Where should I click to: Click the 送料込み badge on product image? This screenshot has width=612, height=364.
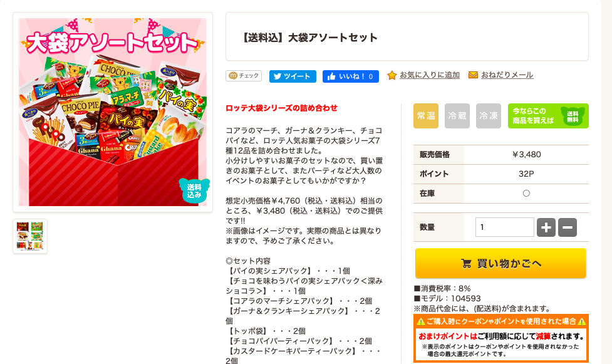(194, 190)
